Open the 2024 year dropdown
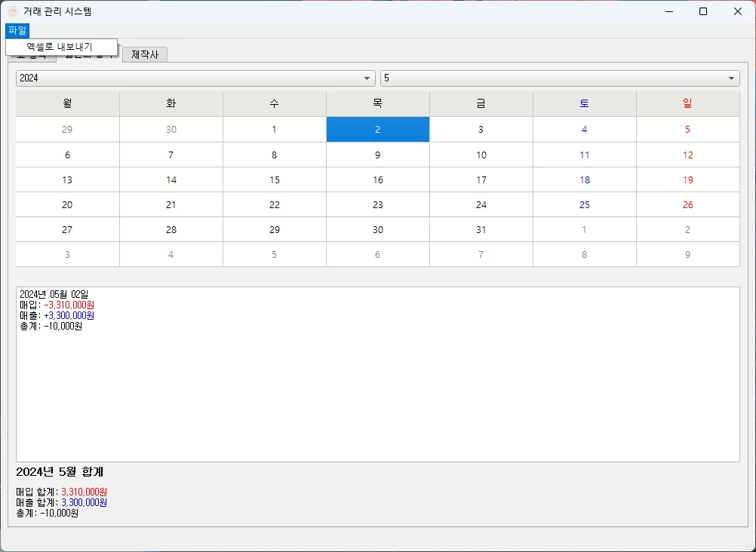Image resolution: width=756 pixels, height=552 pixels. [x=195, y=78]
